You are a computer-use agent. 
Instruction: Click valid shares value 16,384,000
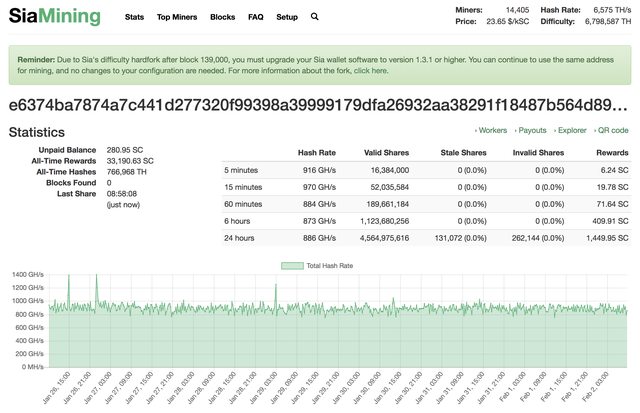pyautogui.click(x=390, y=170)
